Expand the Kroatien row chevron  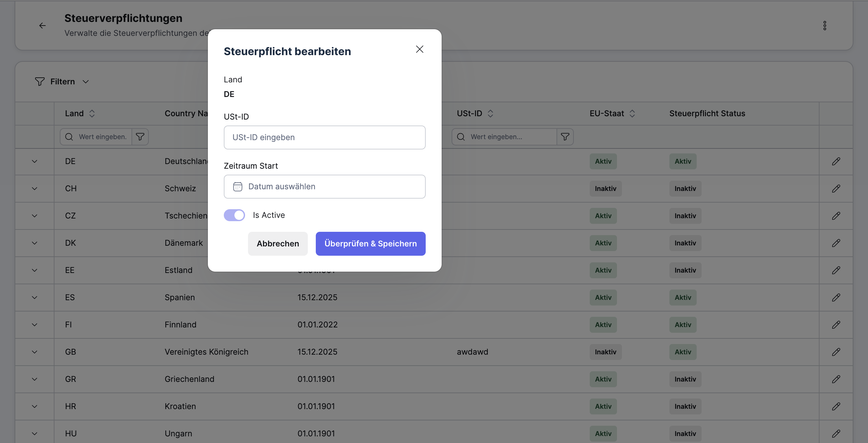35,406
